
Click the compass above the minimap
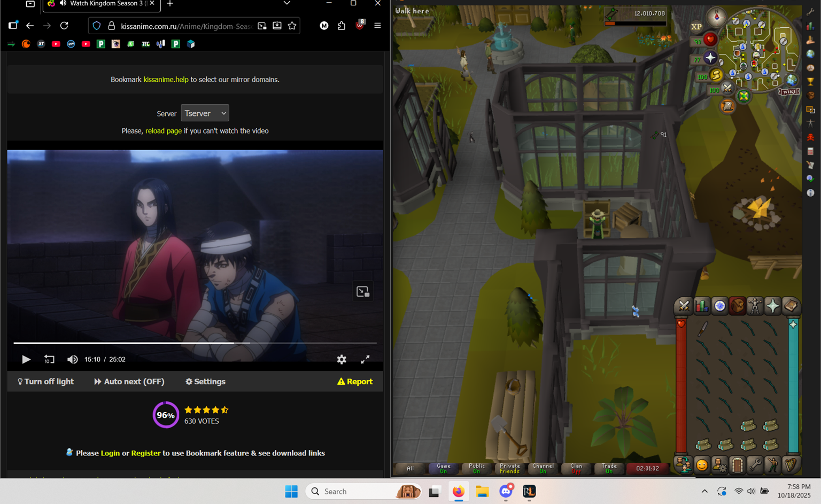(717, 17)
